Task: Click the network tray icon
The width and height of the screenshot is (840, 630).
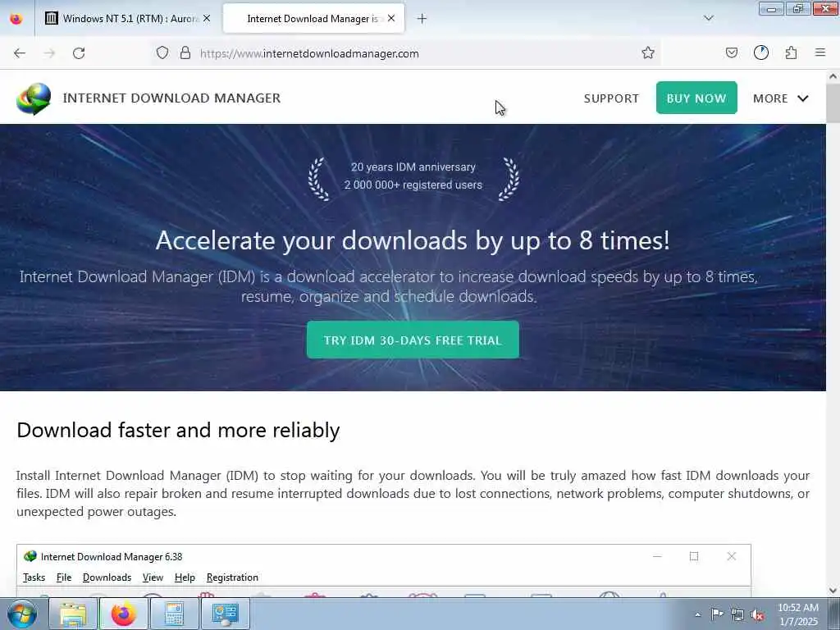Action: click(737, 614)
